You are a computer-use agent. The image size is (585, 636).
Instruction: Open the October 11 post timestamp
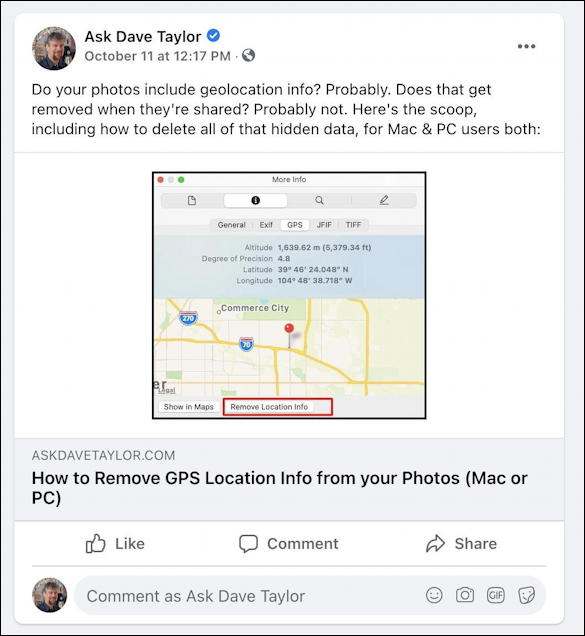pos(157,56)
